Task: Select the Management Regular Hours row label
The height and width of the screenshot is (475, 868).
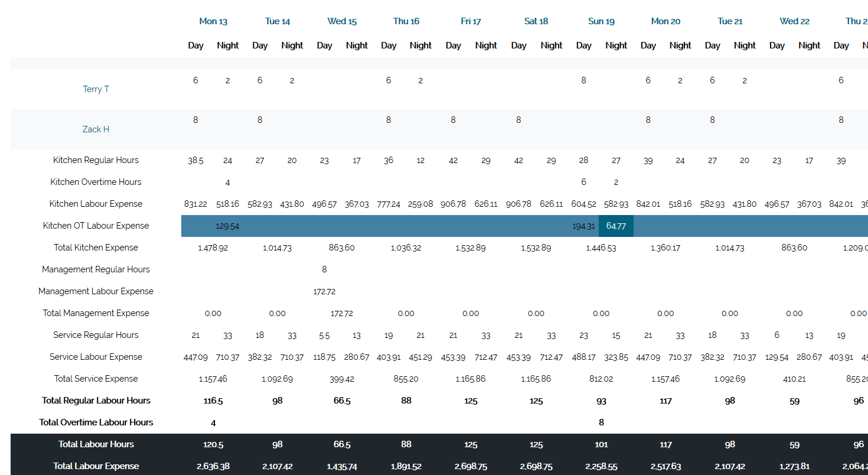Action: (x=96, y=269)
